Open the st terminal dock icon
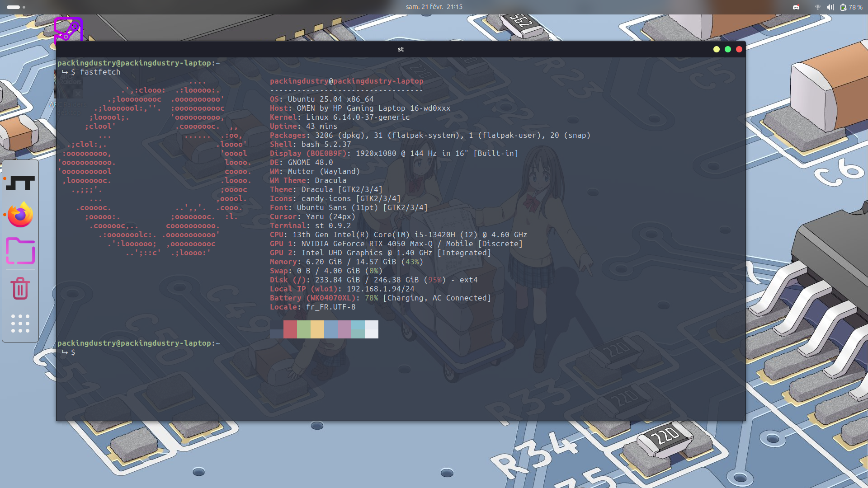The width and height of the screenshot is (868, 488). [x=20, y=183]
